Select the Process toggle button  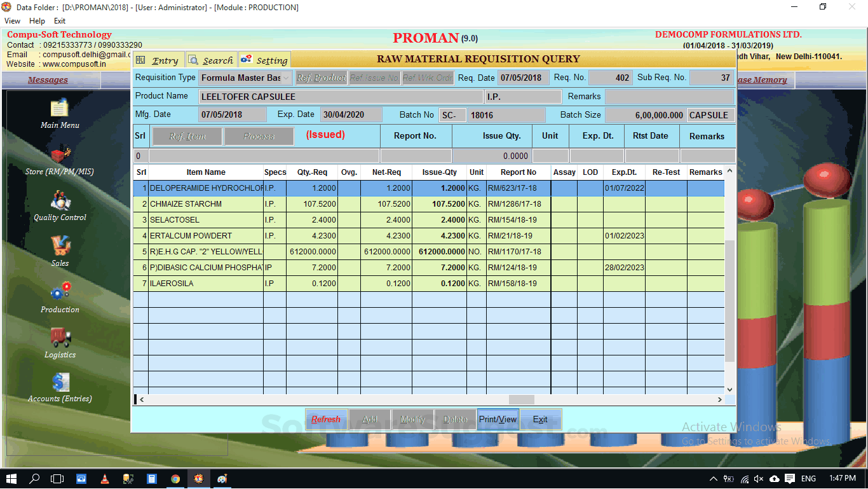pos(259,136)
